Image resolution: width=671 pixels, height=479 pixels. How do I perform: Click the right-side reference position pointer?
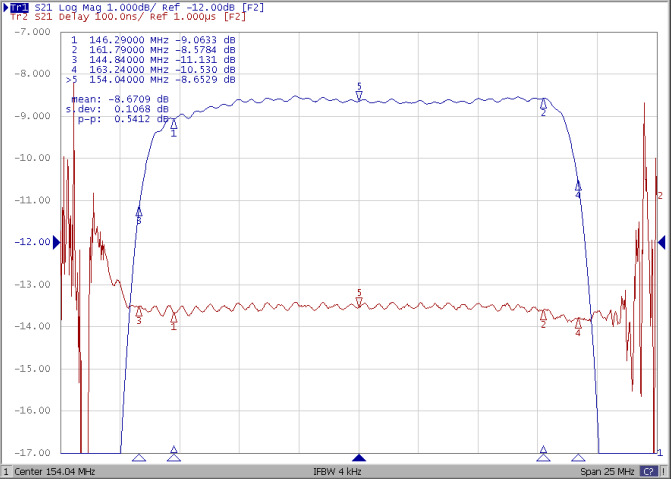[x=661, y=242]
